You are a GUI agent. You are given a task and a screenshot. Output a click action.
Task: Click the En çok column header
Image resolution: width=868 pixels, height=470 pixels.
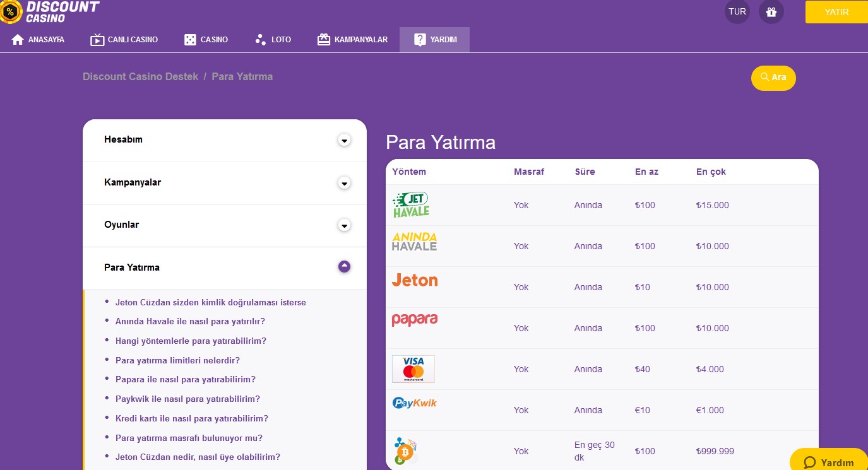click(711, 172)
